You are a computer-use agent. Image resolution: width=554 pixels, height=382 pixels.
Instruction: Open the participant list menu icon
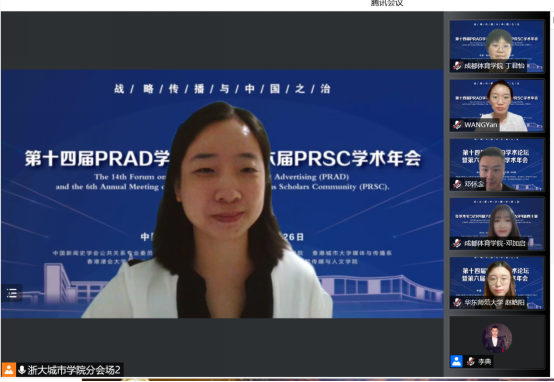pyautogui.click(x=12, y=293)
